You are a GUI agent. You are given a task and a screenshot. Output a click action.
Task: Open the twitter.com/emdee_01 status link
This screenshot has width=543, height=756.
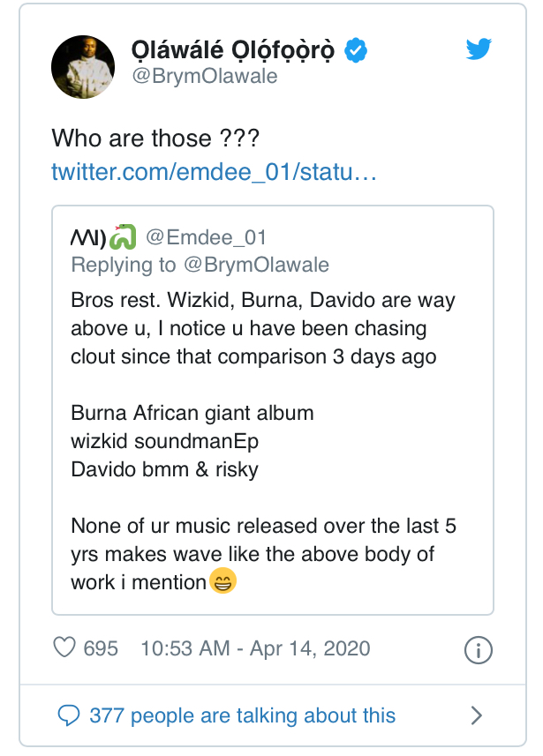point(215,171)
